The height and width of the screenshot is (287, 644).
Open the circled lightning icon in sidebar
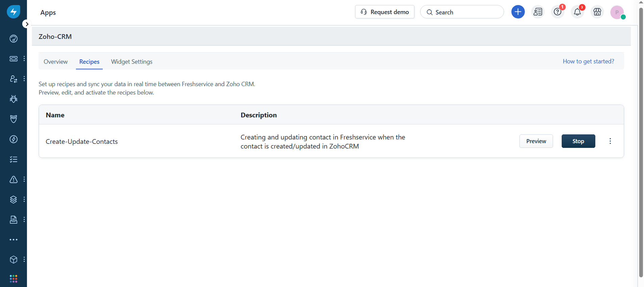pyautogui.click(x=14, y=139)
